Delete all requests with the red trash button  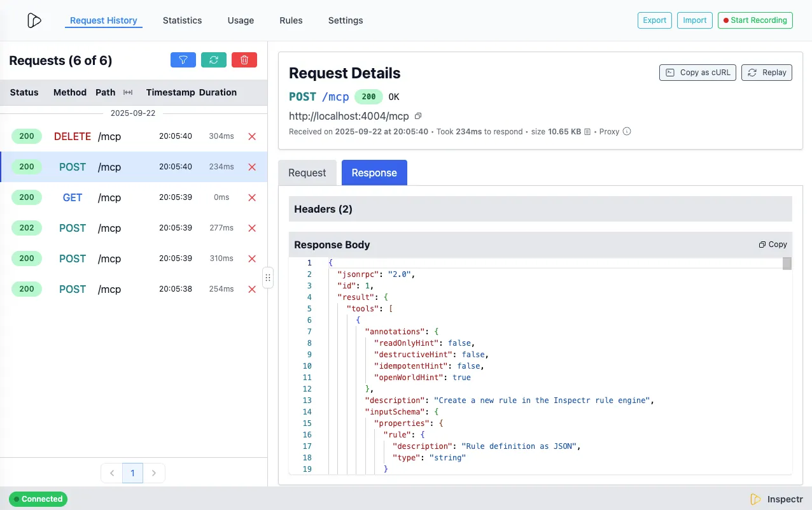[244, 60]
